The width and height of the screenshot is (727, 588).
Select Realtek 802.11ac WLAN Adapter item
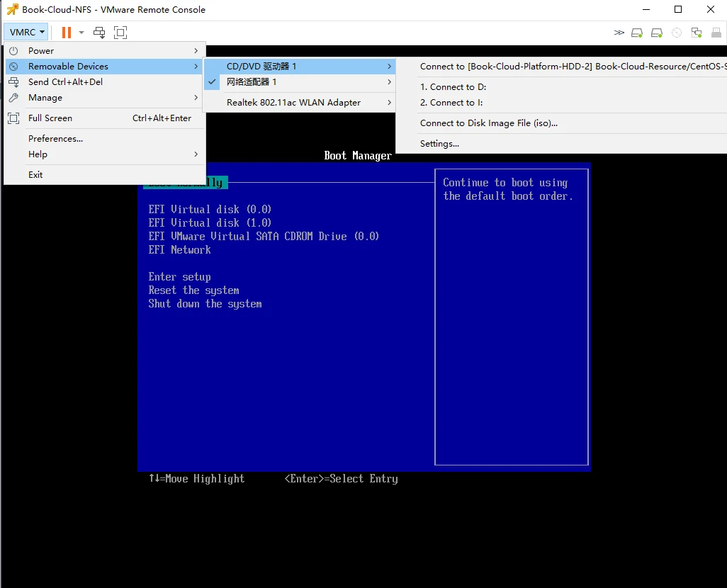pos(300,103)
